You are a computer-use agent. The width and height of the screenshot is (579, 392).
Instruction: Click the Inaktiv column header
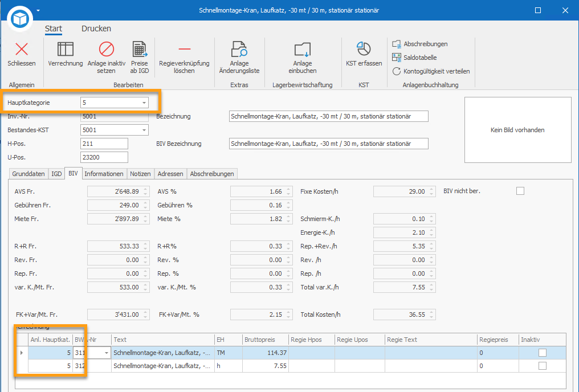coord(542,340)
